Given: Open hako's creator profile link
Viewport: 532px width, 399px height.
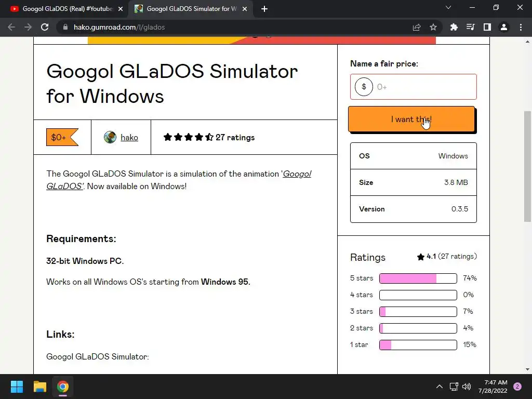Looking at the screenshot, I should (x=129, y=137).
